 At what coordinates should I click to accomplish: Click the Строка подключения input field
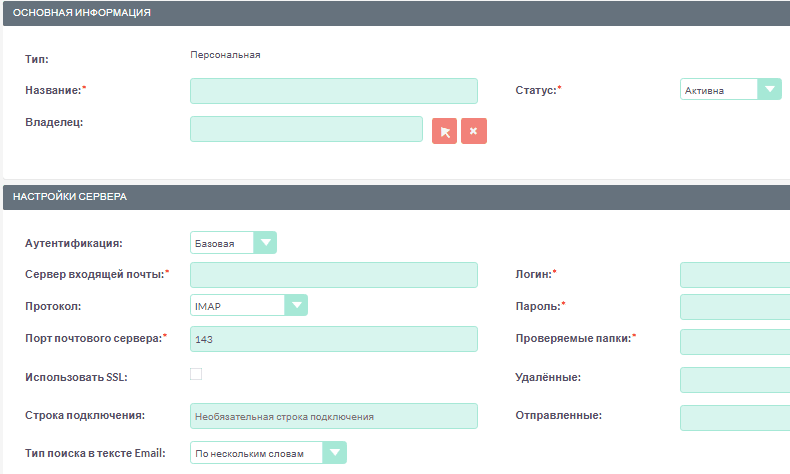[x=333, y=416]
